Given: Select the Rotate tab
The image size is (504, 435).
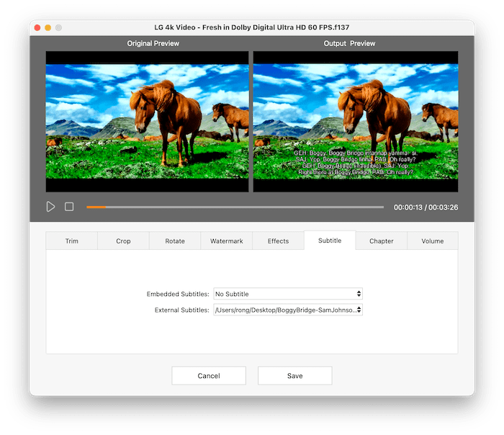Looking at the screenshot, I should coord(175,241).
